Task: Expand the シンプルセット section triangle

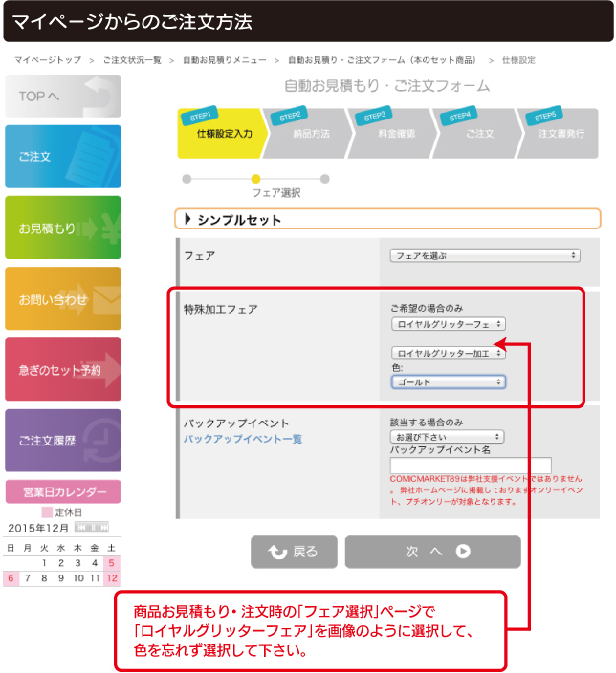Action: coord(187,219)
